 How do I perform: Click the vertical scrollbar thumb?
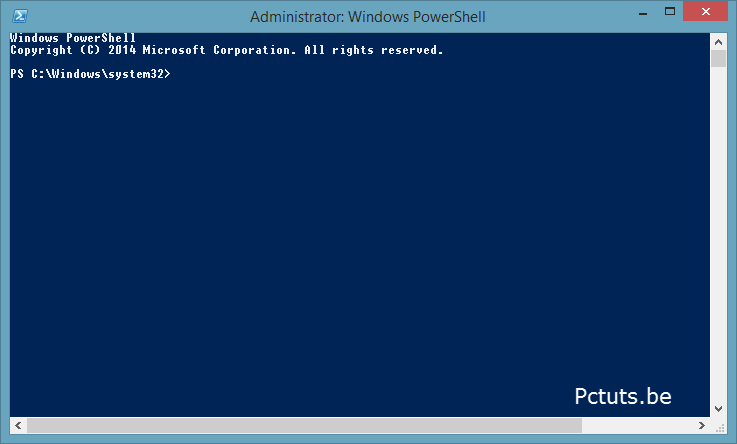(x=718, y=58)
